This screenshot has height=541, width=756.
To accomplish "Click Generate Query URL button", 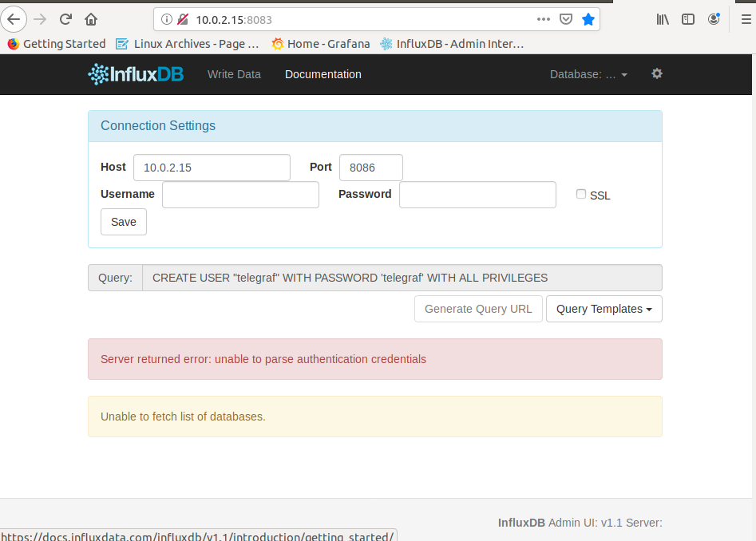I will point(478,309).
